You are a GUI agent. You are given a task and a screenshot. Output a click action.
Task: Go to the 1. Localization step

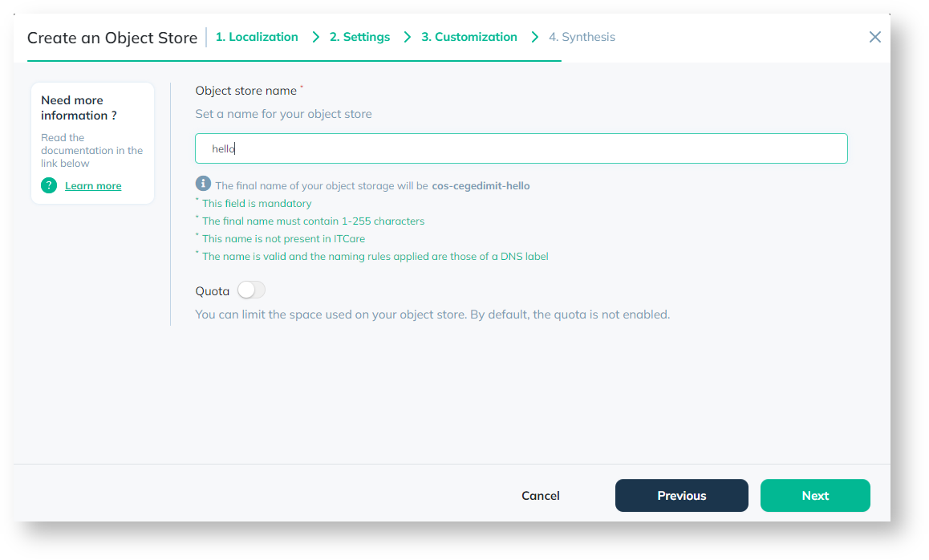257,37
